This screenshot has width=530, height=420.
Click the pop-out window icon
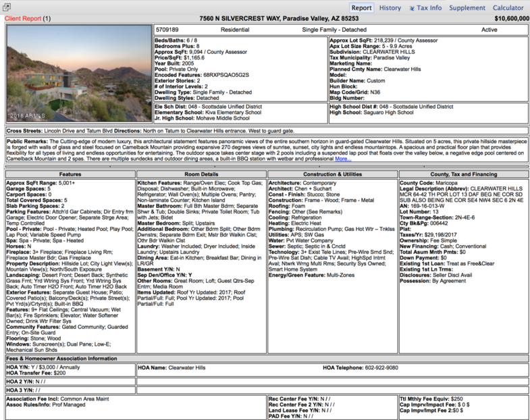tap(7, 7)
